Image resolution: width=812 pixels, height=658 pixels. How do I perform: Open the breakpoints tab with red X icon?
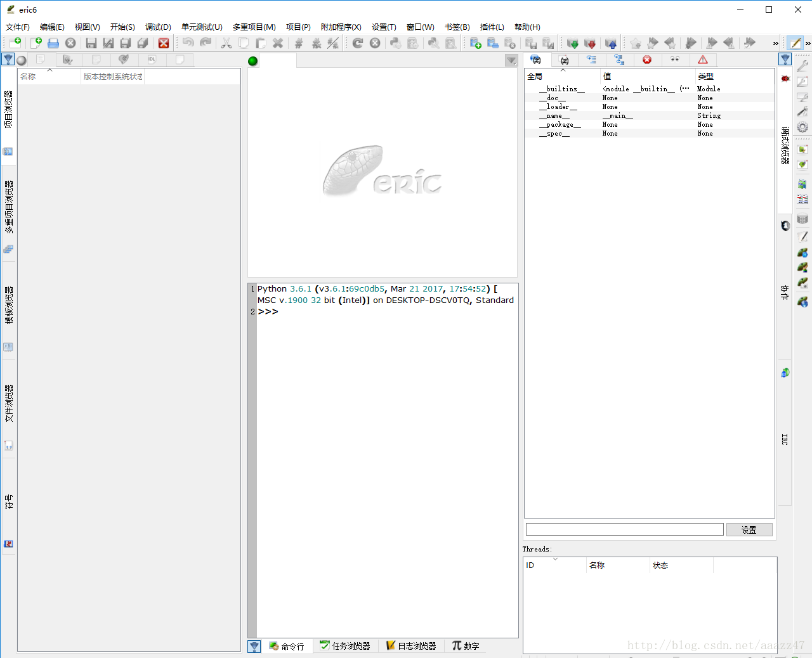647,60
